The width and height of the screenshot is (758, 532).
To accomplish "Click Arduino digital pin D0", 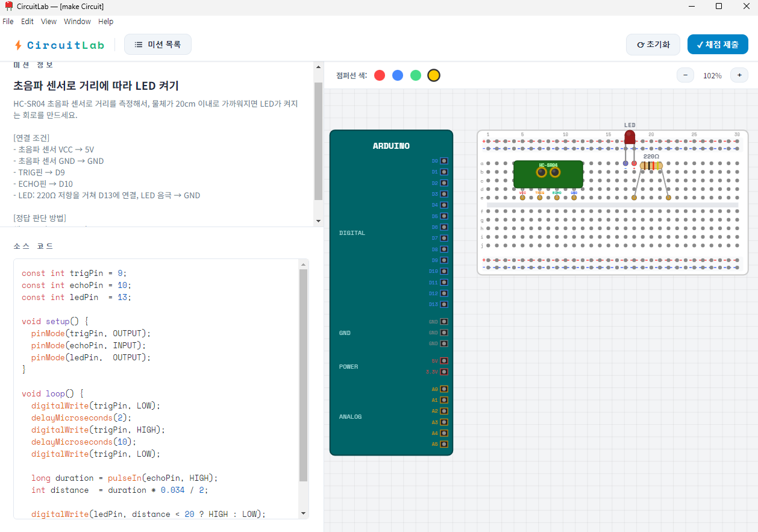I will tap(444, 161).
